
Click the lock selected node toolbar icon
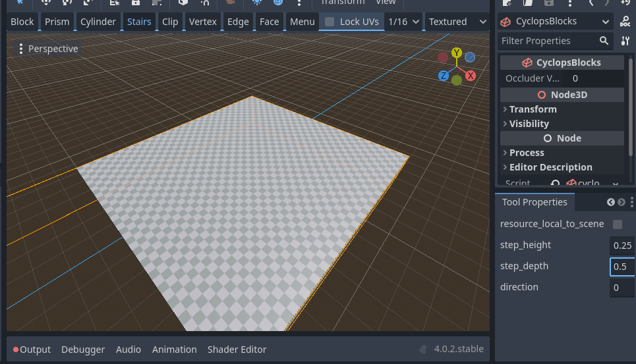pyautogui.click(x=136, y=3)
